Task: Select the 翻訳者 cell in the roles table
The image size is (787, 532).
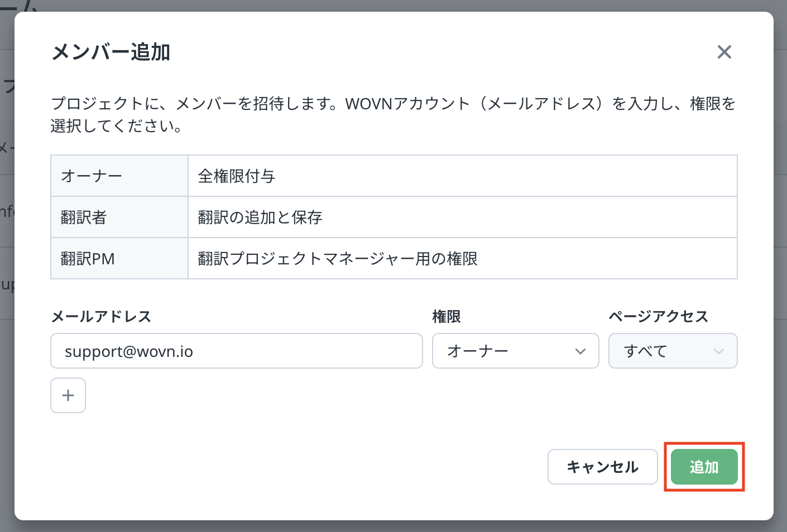Action: tap(119, 217)
